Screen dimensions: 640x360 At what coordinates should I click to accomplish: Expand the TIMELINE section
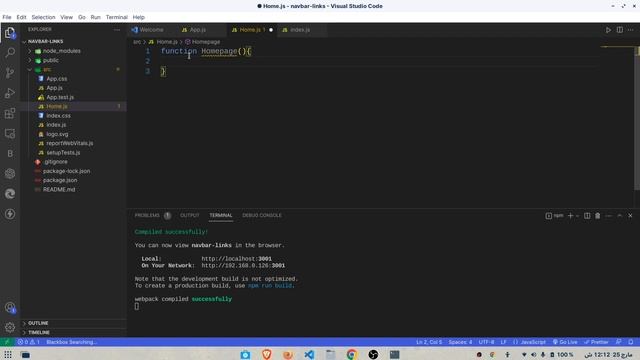(38, 332)
